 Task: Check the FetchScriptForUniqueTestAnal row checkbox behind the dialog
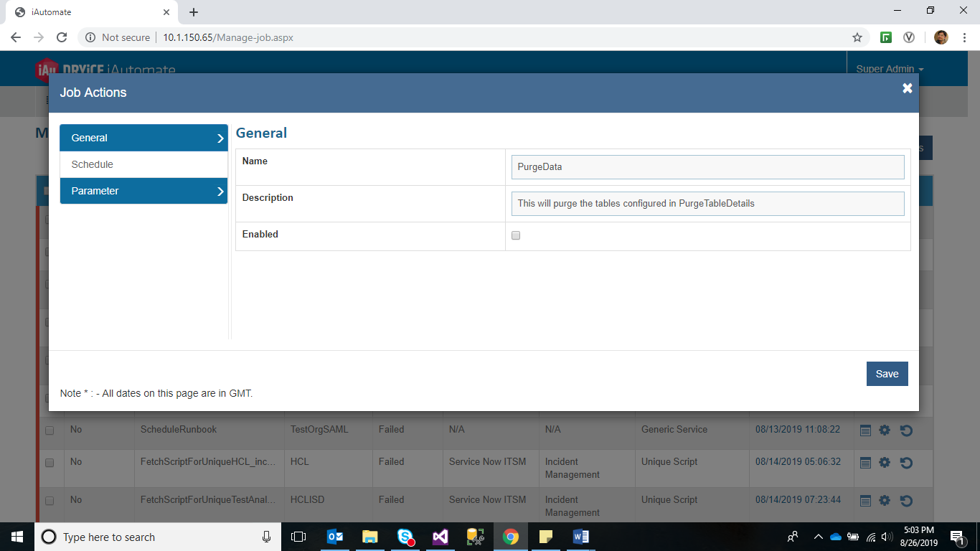click(50, 501)
